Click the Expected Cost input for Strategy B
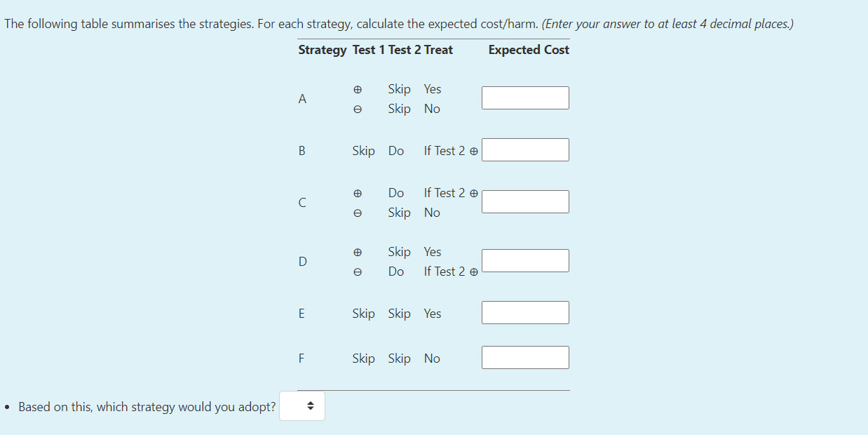The width and height of the screenshot is (868, 435). tap(524, 149)
